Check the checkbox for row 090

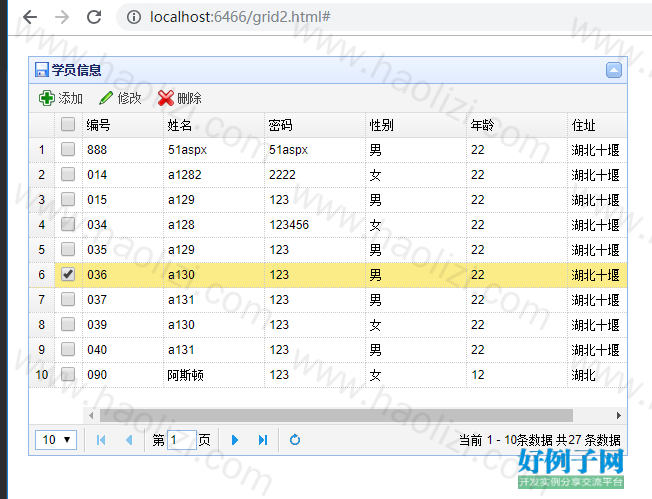click(68, 374)
